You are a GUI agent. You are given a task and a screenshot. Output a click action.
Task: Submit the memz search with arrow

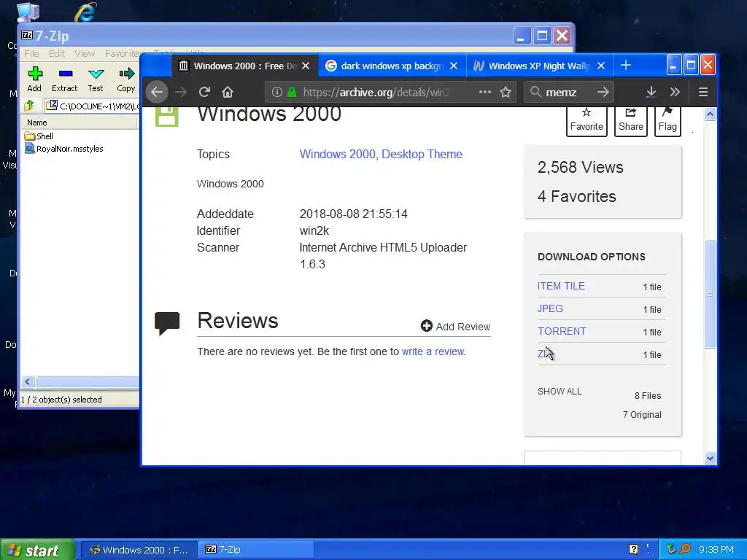(x=603, y=92)
